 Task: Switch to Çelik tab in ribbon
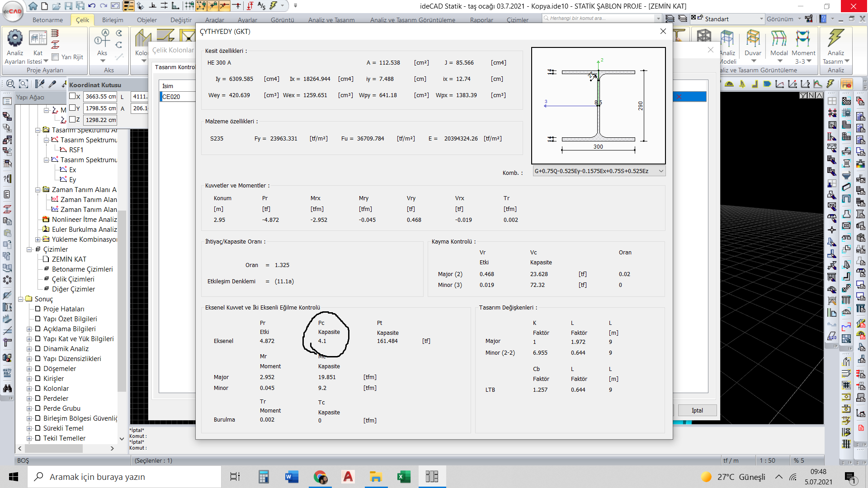pos(82,20)
